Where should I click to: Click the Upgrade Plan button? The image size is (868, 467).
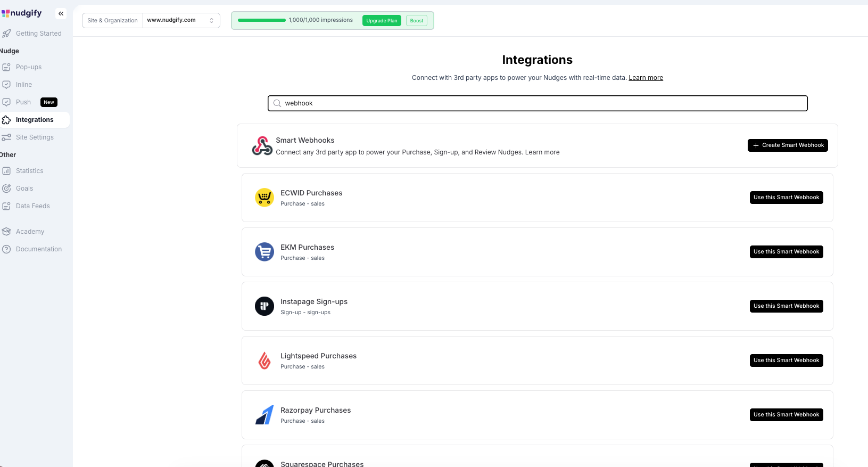(x=382, y=21)
